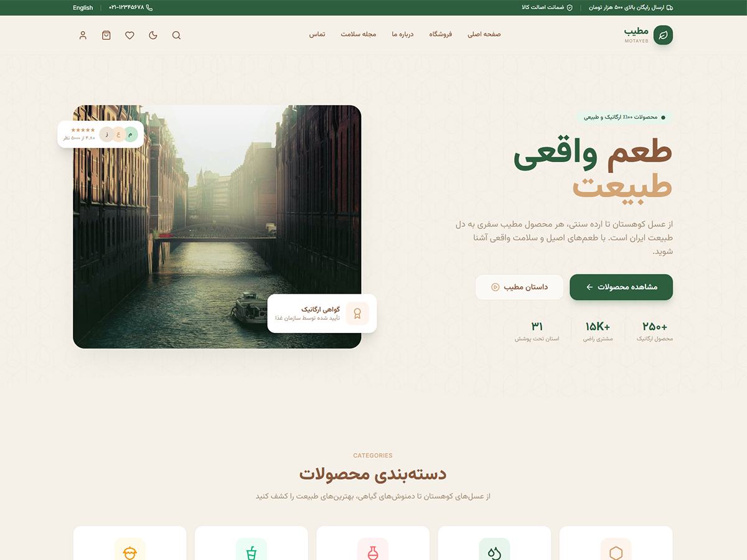Open the wishlist heart icon
The image size is (747, 560).
[x=129, y=35]
